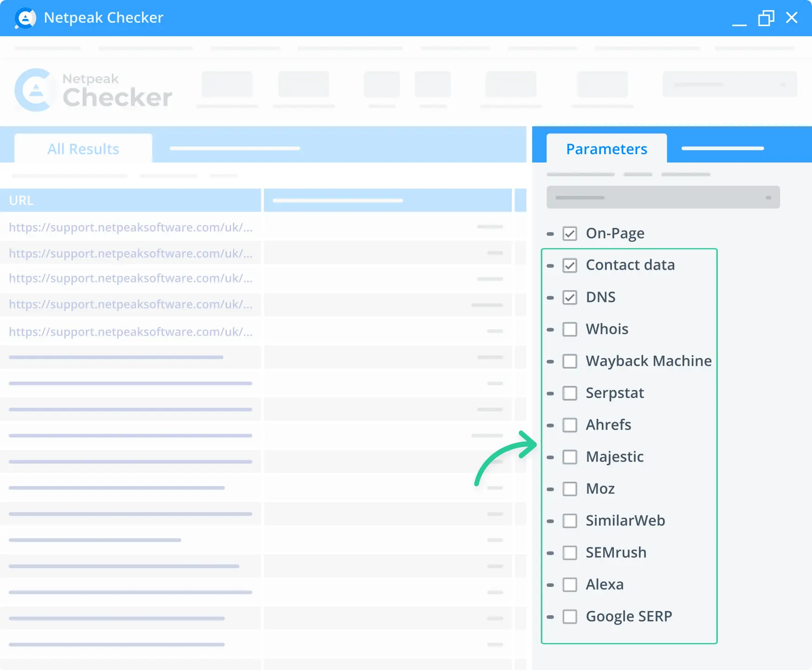Switch to the All Results tab
Screen dimensions: 812x670
coord(83,148)
